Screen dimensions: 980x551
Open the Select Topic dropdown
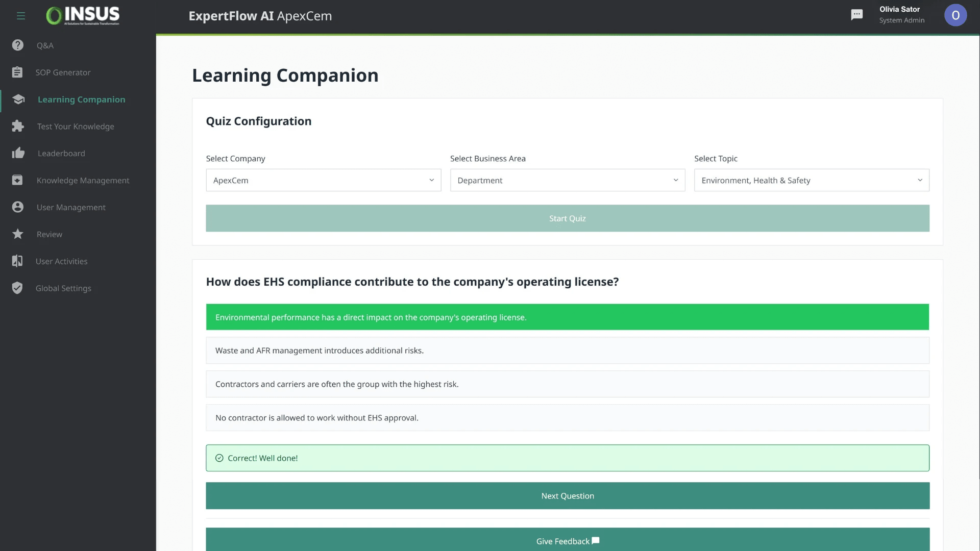coord(812,180)
